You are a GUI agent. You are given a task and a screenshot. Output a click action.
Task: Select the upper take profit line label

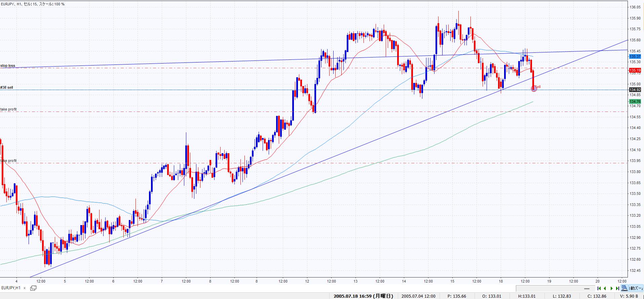coord(8,110)
